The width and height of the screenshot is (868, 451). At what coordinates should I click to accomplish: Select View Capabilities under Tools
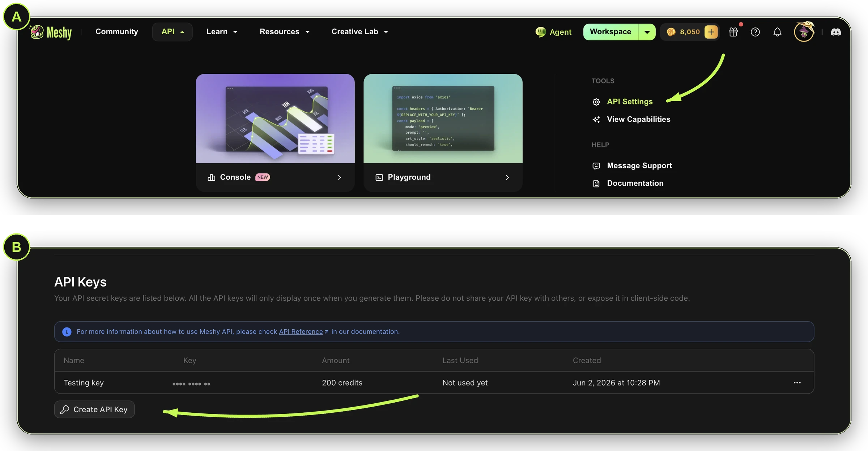point(638,119)
